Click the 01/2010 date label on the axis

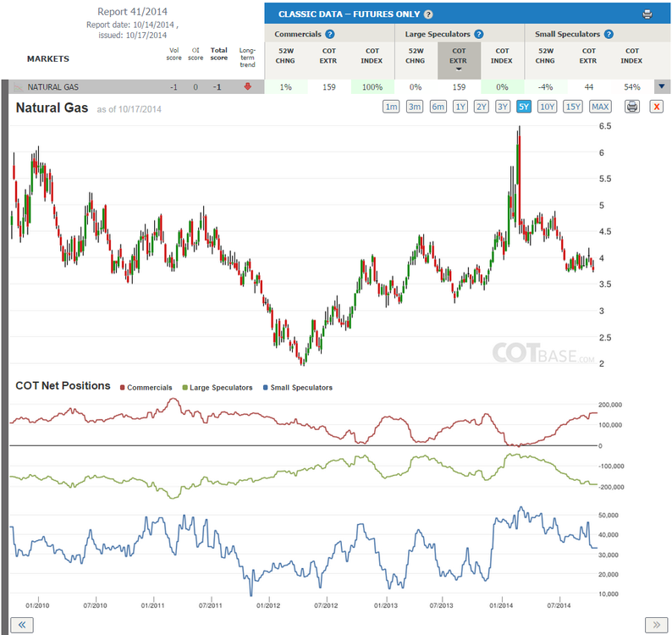click(x=37, y=605)
